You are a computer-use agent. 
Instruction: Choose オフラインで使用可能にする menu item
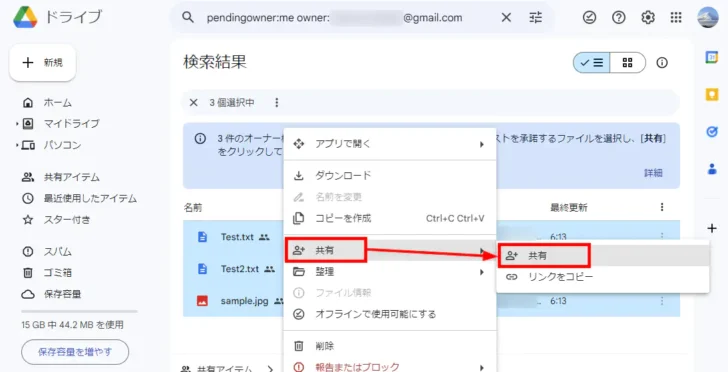[390, 314]
